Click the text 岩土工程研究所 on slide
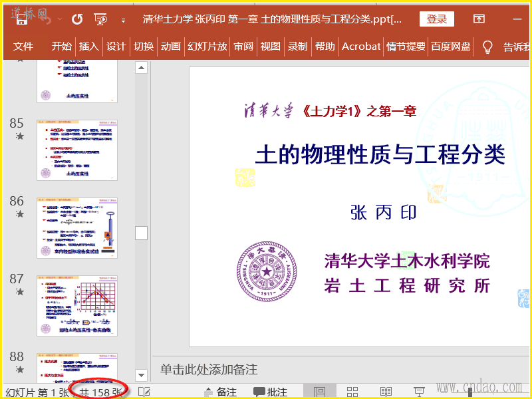Viewport: 532px width, 399px height. pos(407,285)
